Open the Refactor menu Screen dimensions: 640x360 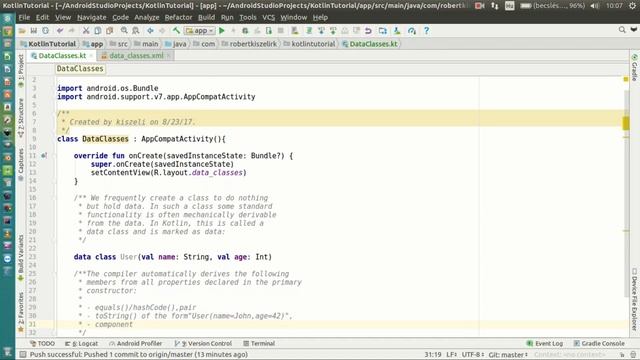[x=178, y=18]
